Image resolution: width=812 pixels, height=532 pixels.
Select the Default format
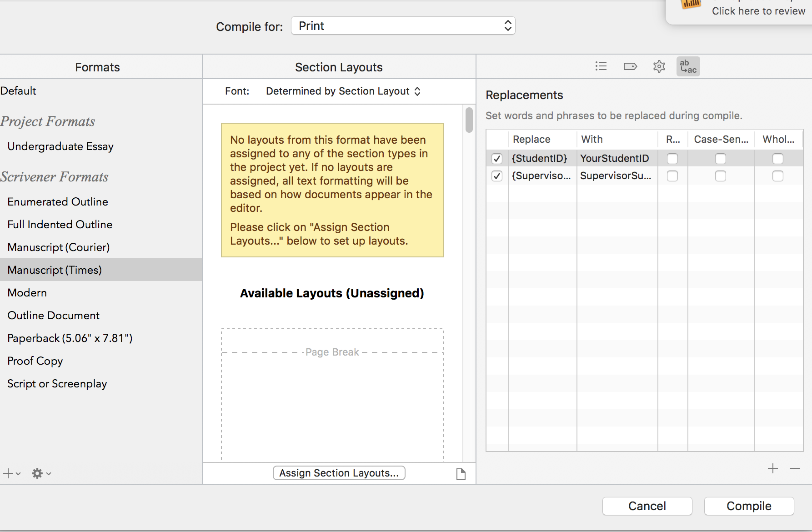(101, 91)
